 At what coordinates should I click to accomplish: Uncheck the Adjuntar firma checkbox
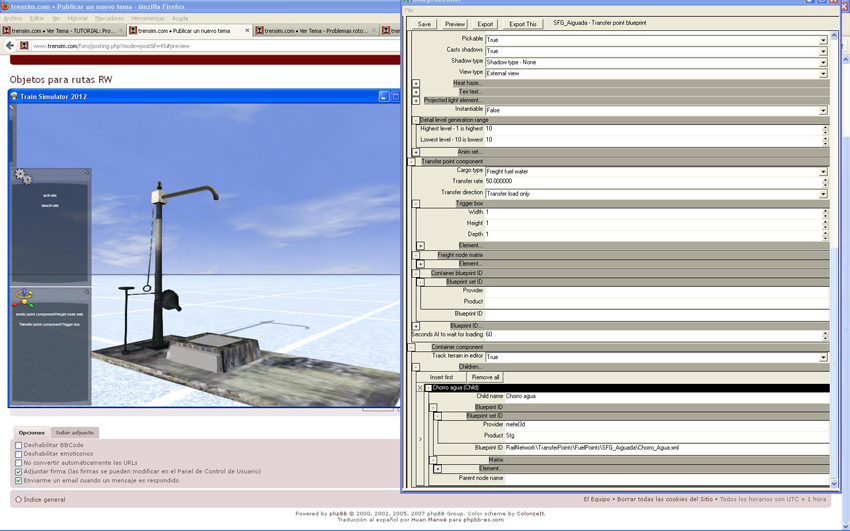(18, 471)
